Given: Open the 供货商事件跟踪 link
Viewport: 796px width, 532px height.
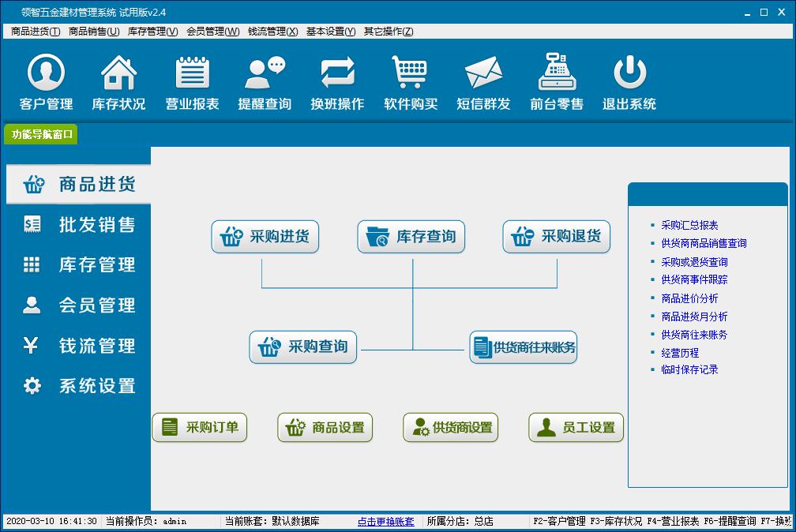Looking at the screenshot, I should click(x=694, y=279).
